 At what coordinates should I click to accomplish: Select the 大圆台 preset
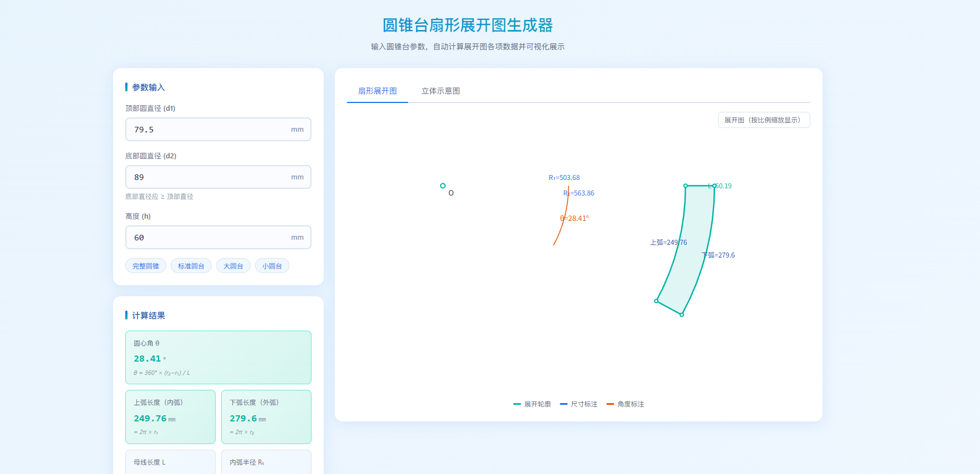pyautogui.click(x=233, y=266)
